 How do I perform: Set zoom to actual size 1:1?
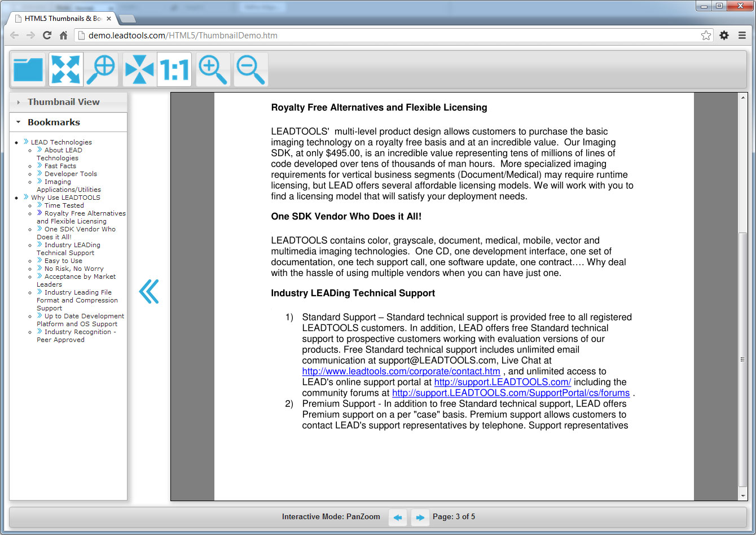(x=174, y=69)
